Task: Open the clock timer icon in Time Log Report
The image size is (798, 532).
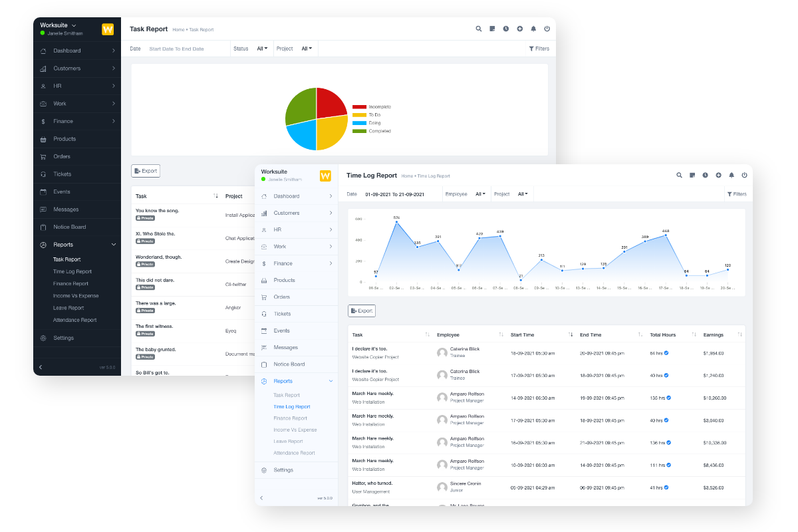Action: [705, 176]
